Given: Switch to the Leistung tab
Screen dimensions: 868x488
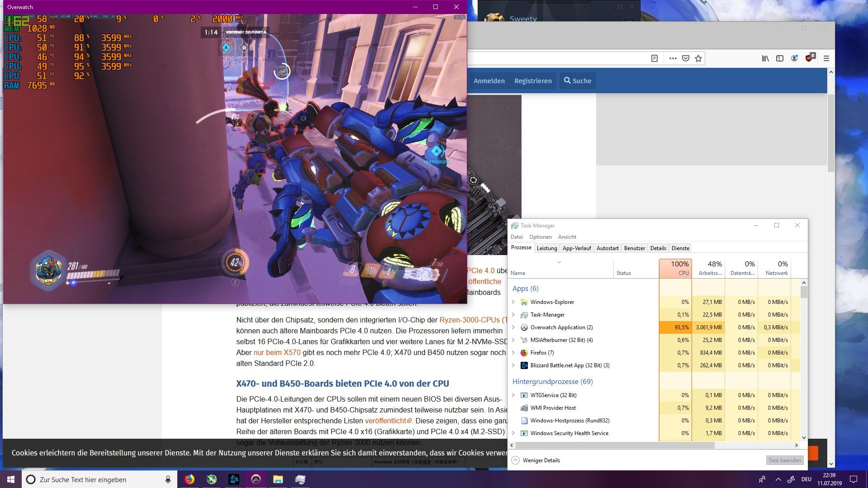Looking at the screenshot, I should pos(547,248).
